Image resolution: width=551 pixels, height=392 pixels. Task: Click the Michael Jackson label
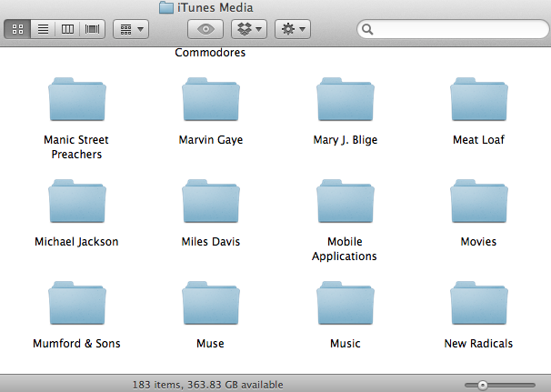click(x=76, y=242)
